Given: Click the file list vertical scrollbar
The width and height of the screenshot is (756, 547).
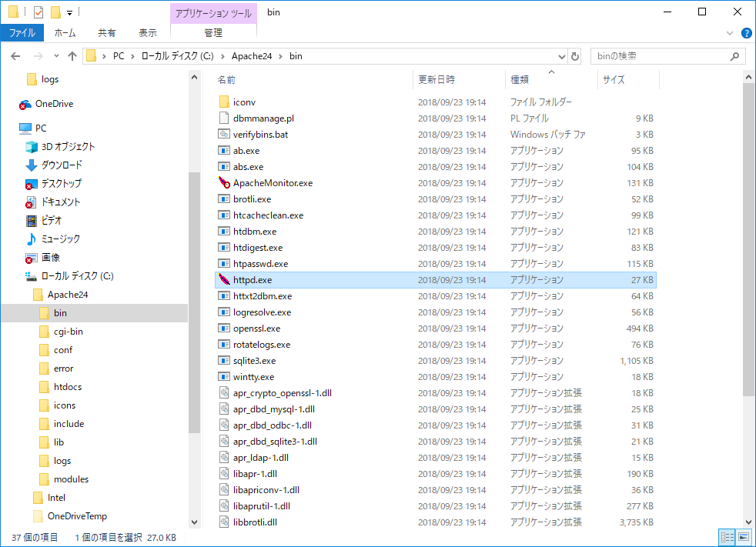Looking at the screenshot, I should pyautogui.click(x=748, y=238).
